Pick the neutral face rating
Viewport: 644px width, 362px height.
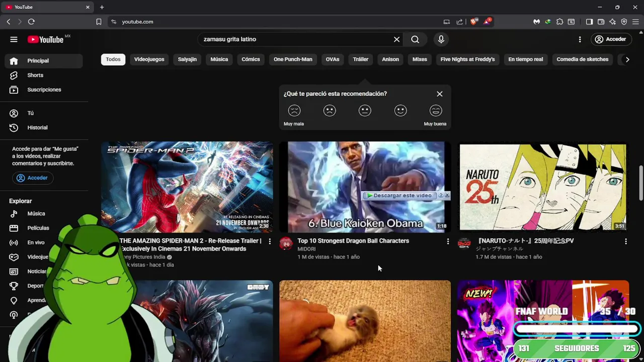coord(365,111)
